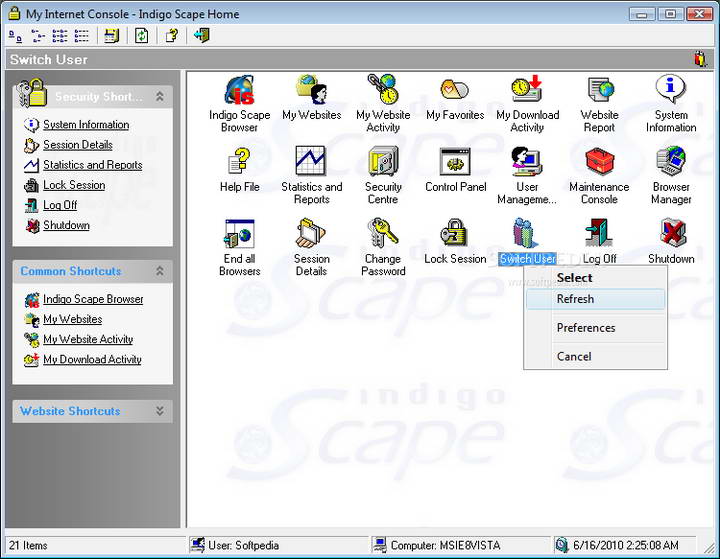Click the help question mark toolbar icon

tap(171, 35)
